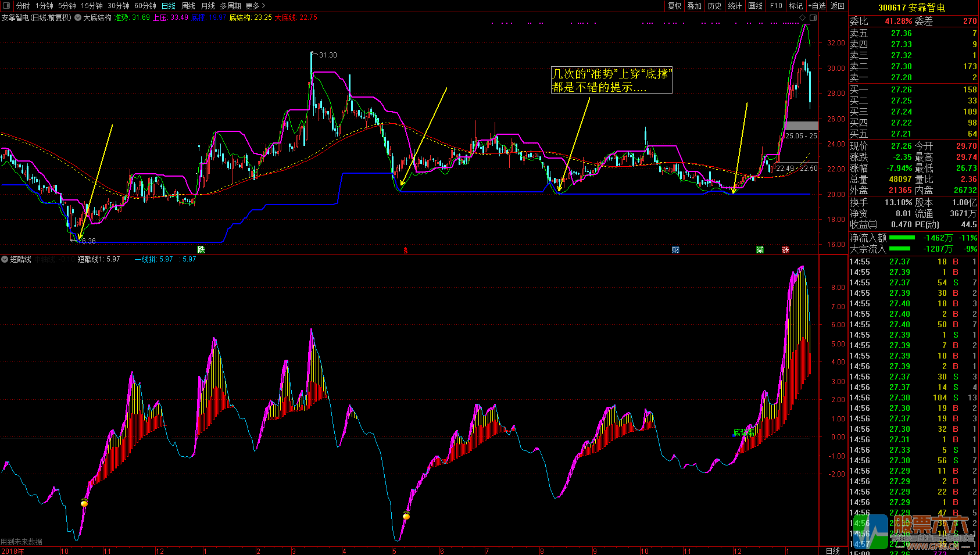980x555 pixels.
Task: Toggle the left sidebar panel icon
Action: coord(6,6)
